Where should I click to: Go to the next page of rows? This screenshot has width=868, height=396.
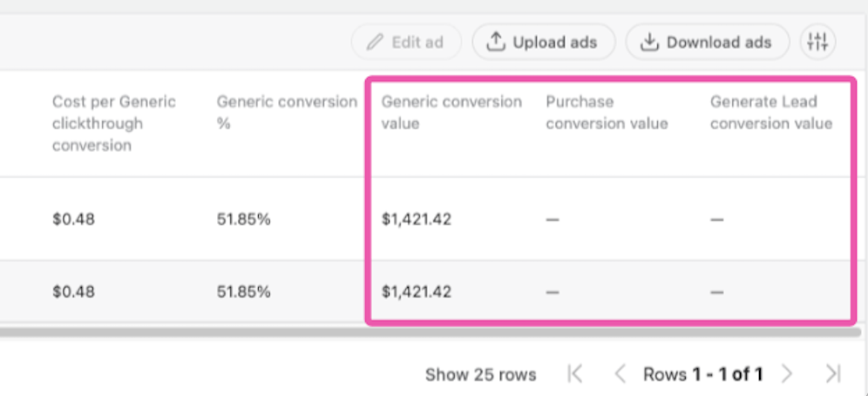pos(787,374)
